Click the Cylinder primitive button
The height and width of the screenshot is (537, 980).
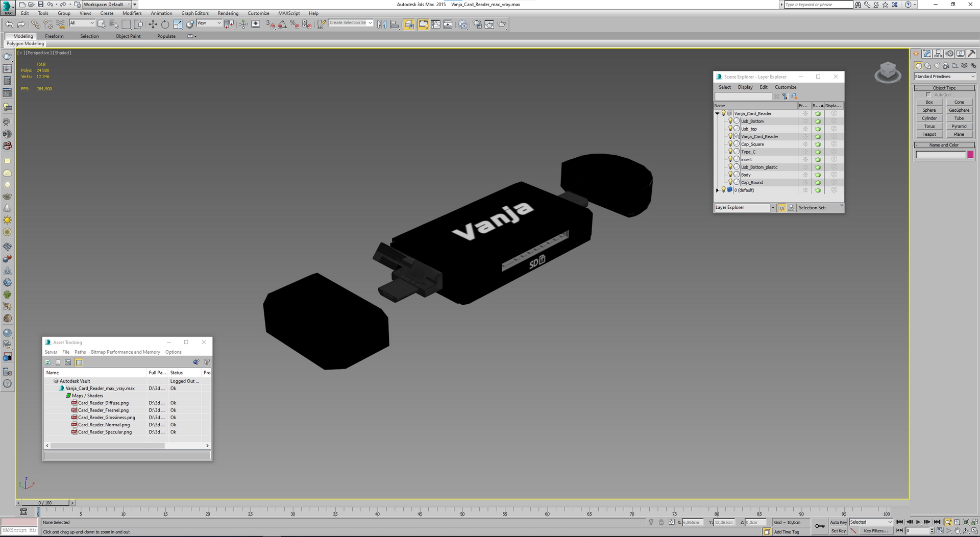(929, 118)
